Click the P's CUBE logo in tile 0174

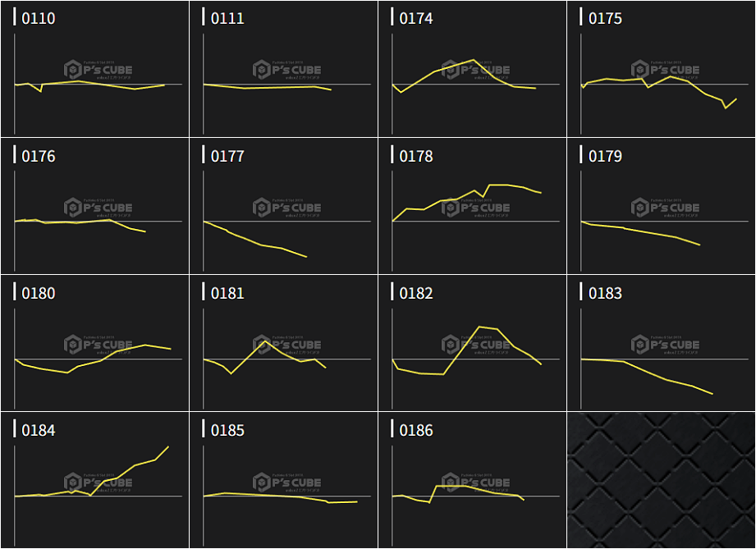point(476,70)
